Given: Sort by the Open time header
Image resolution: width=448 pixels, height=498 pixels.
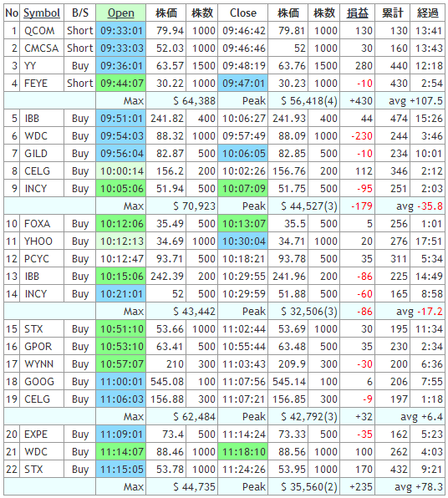Looking at the screenshot, I should (x=120, y=13).
